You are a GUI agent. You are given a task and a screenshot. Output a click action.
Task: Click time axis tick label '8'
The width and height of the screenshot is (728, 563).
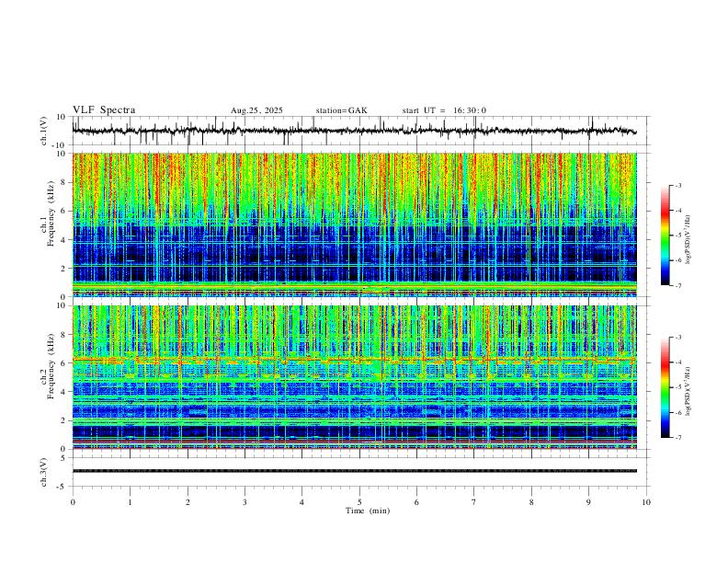tap(531, 502)
